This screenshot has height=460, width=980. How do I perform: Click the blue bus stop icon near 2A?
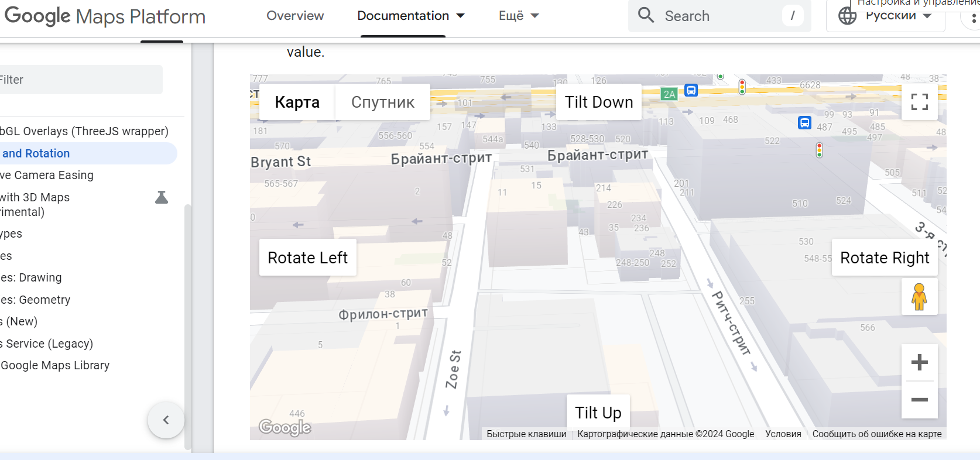click(x=691, y=90)
